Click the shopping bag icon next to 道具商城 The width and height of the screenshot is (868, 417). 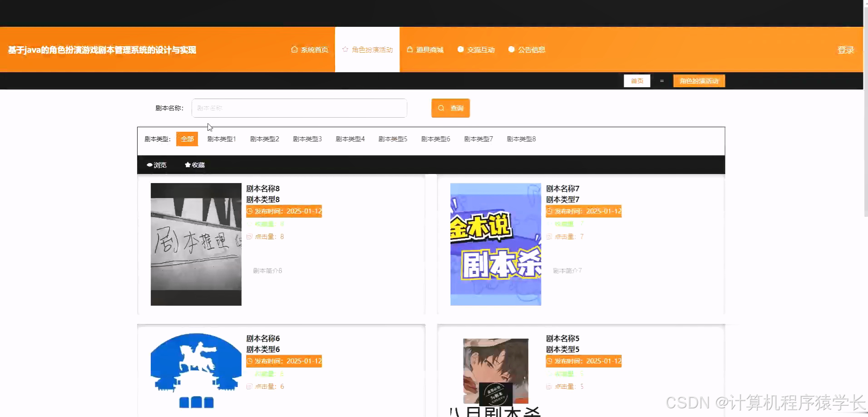[x=410, y=50]
